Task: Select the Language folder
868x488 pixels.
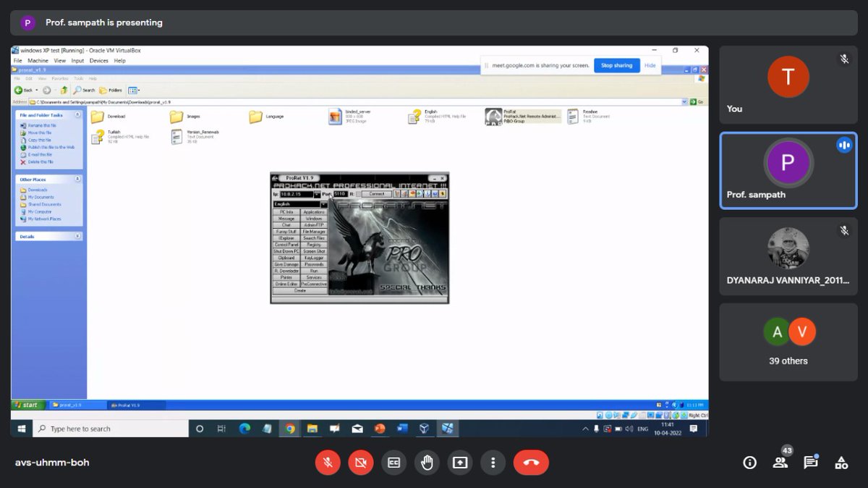Action: [266, 117]
